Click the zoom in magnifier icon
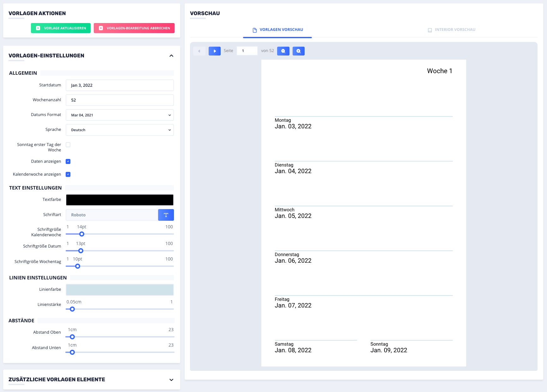The width and height of the screenshot is (547, 392). click(x=299, y=51)
